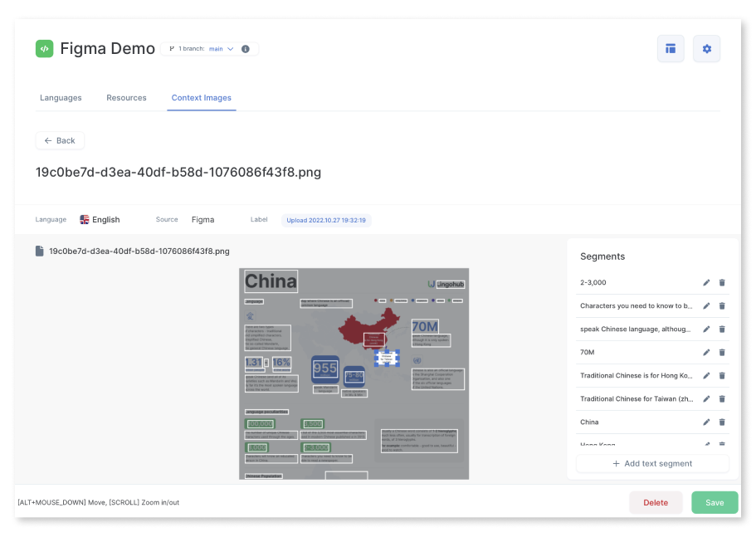Select the China segment row text
Viewport: 756px width, 537px height.
pos(589,422)
